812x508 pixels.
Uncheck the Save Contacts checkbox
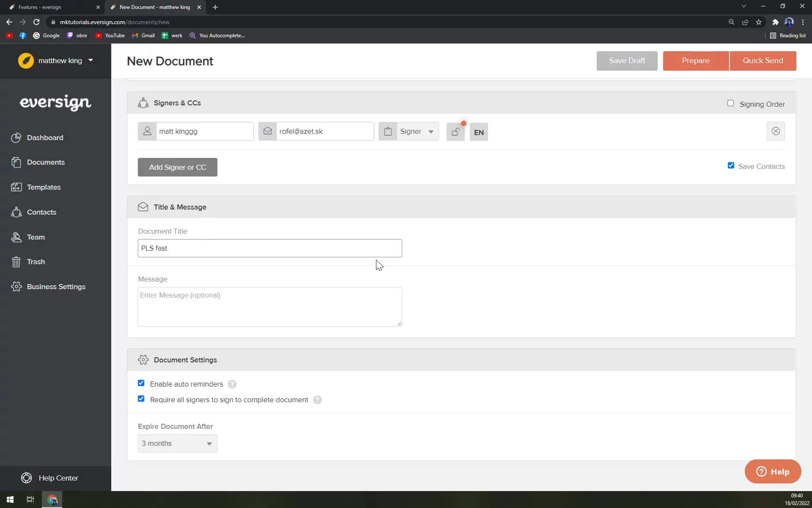click(x=731, y=166)
